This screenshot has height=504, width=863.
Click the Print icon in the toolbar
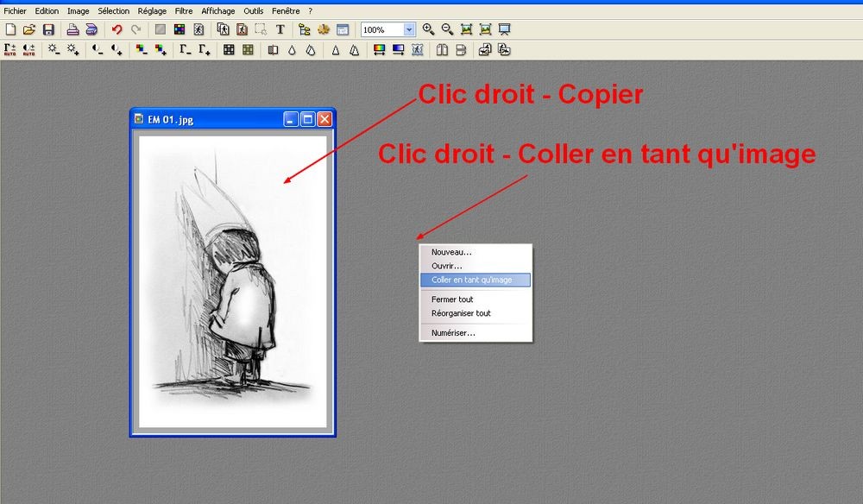click(73, 29)
